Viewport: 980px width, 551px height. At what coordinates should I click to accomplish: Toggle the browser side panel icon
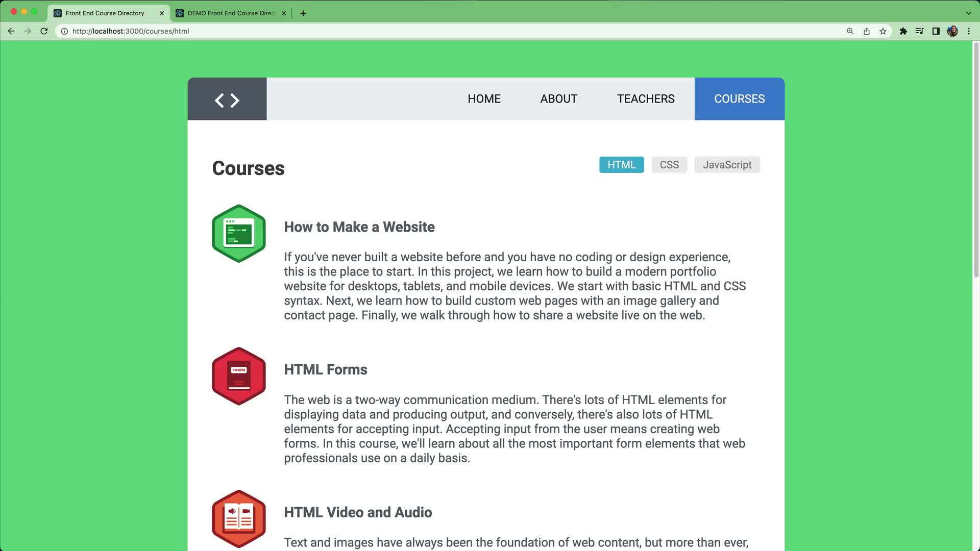point(936,31)
